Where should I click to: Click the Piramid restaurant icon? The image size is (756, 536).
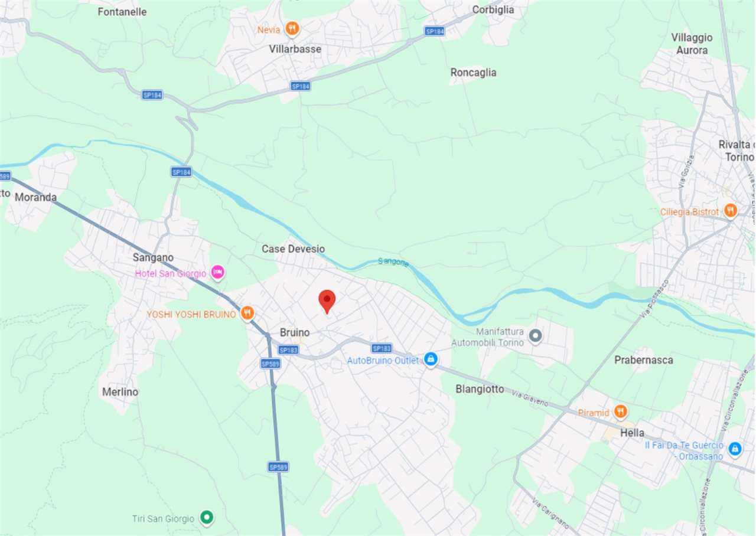coord(620,411)
